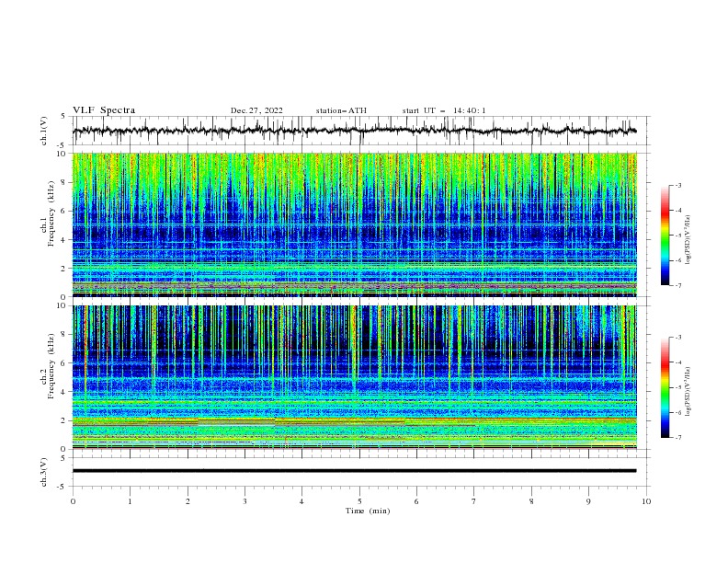Select the 'start UT = 14:40:1' text
728x563 pixels.
(x=444, y=110)
